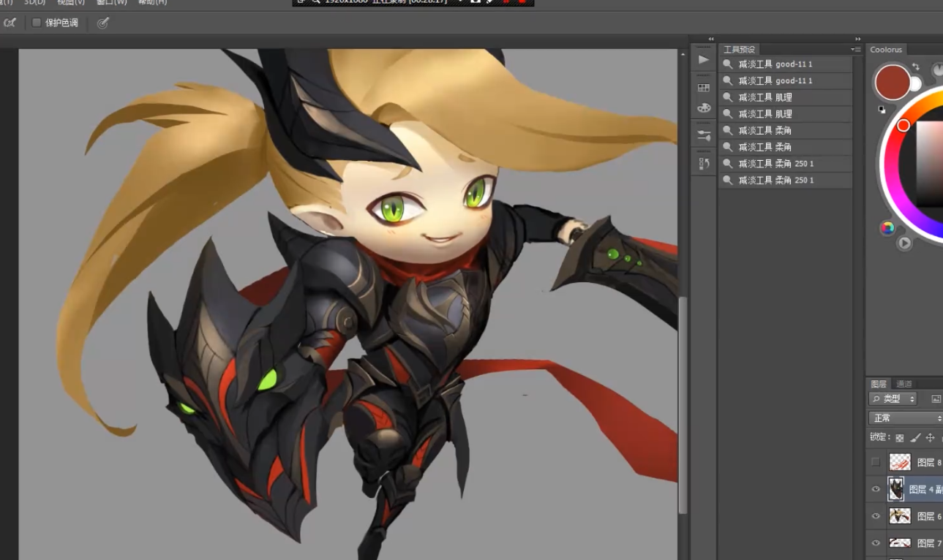This screenshot has width=943, height=560.
Task: Select the 图层 7 thumbnail
Action: pyautogui.click(x=900, y=543)
